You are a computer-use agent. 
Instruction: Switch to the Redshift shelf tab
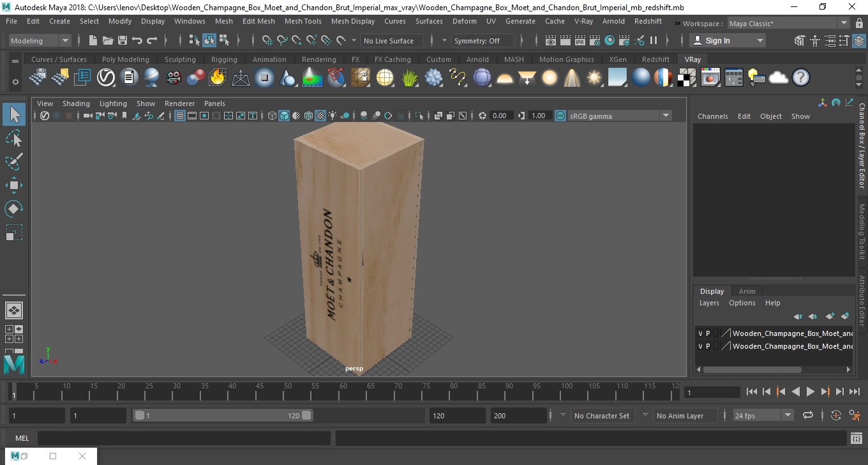point(655,59)
